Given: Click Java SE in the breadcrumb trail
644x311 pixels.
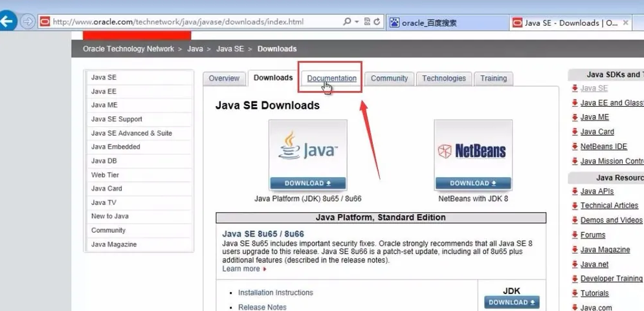Looking at the screenshot, I should (230, 49).
